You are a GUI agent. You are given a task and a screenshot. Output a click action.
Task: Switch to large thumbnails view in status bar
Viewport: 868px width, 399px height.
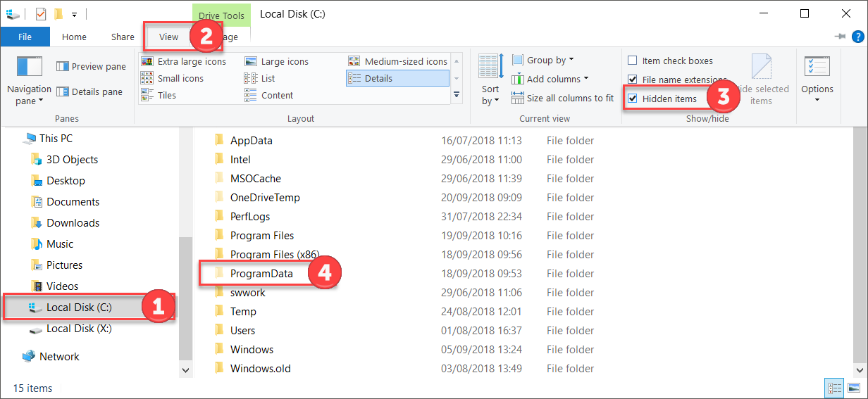click(853, 388)
